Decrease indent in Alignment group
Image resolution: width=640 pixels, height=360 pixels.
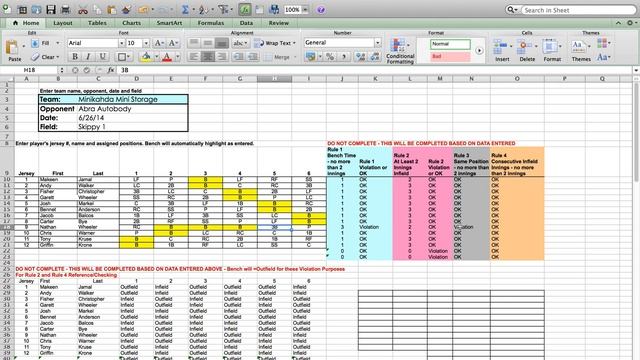(238, 56)
